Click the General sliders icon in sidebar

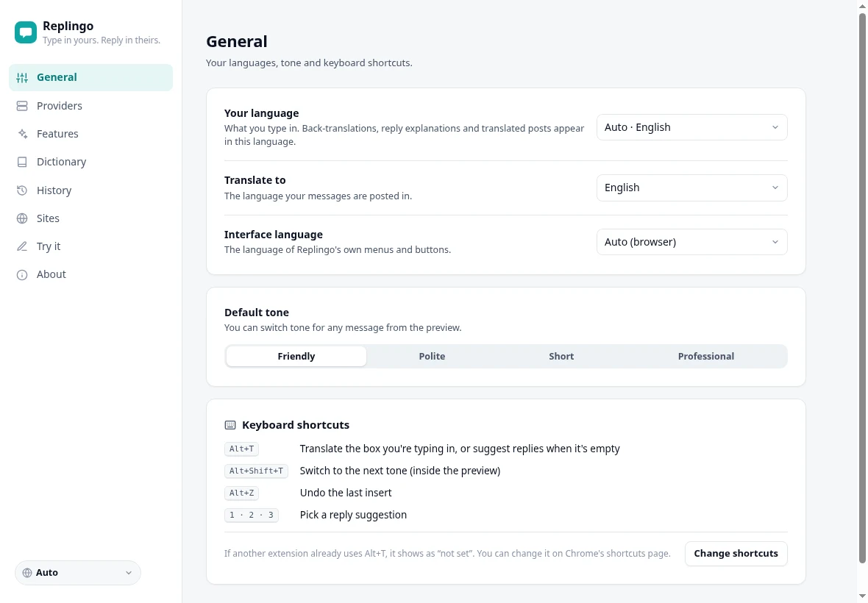[22, 77]
